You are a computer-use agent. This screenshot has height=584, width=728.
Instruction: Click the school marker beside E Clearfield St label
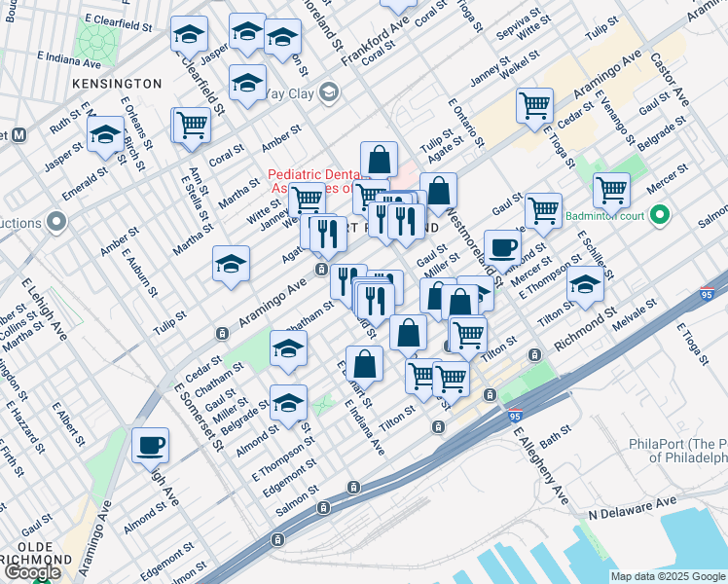pos(189,34)
